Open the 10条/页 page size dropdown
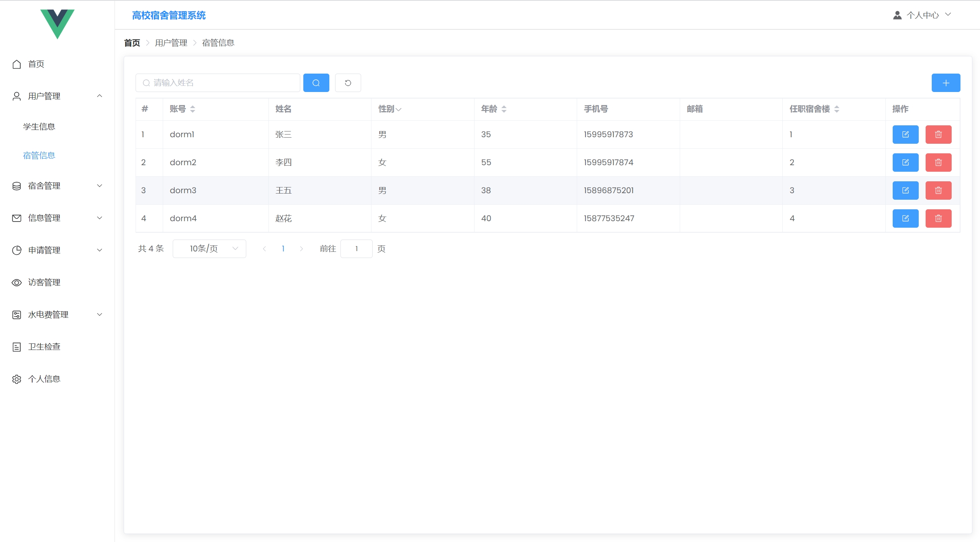980x542 pixels. pos(209,249)
